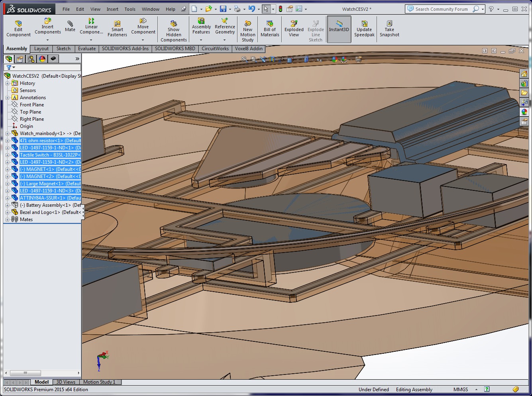This screenshot has height=396, width=532.
Task: Open the DisplayManager tab icon
Action: pos(42,59)
